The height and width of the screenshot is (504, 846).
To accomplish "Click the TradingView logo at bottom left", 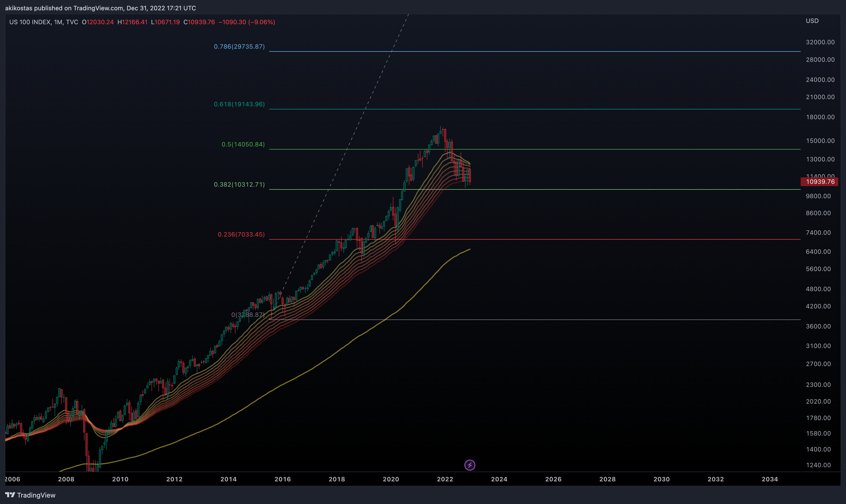I will click(x=30, y=495).
